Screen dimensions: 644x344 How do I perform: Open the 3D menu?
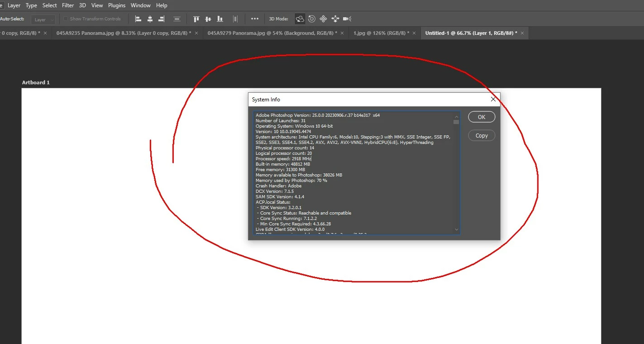point(82,5)
